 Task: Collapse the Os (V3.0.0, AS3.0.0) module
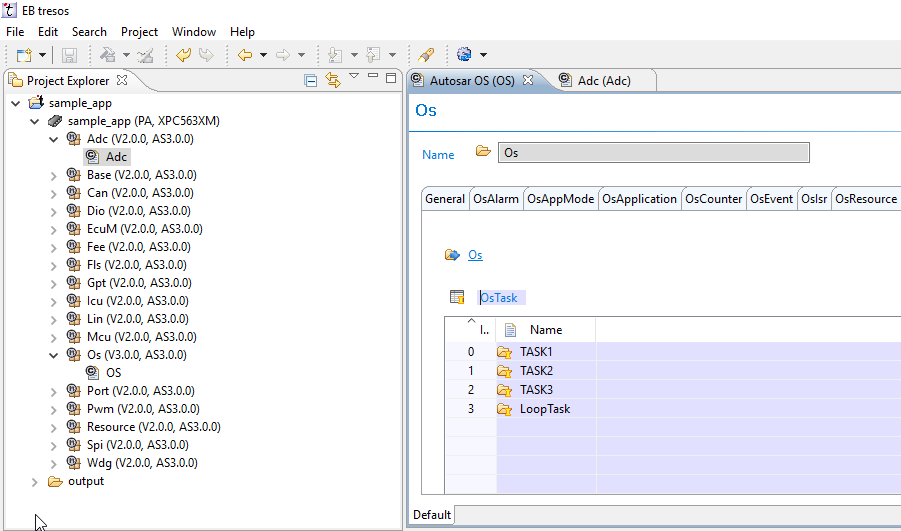[53, 355]
